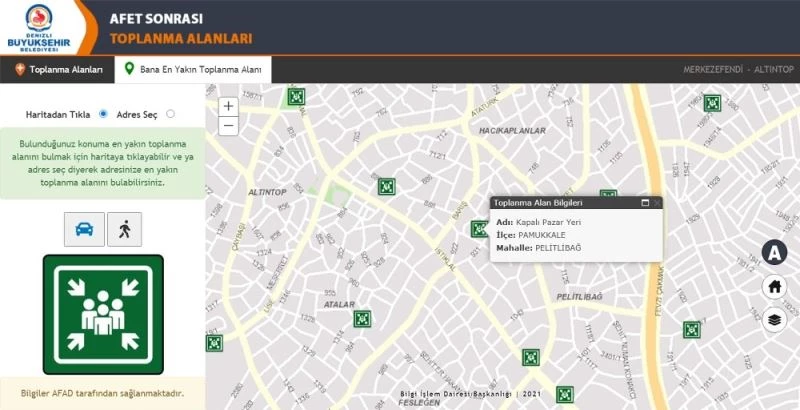800x410 pixels.
Task: Open the 'Toplanma Alanları' tab
Action: pyautogui.click(x=58, y=70)
